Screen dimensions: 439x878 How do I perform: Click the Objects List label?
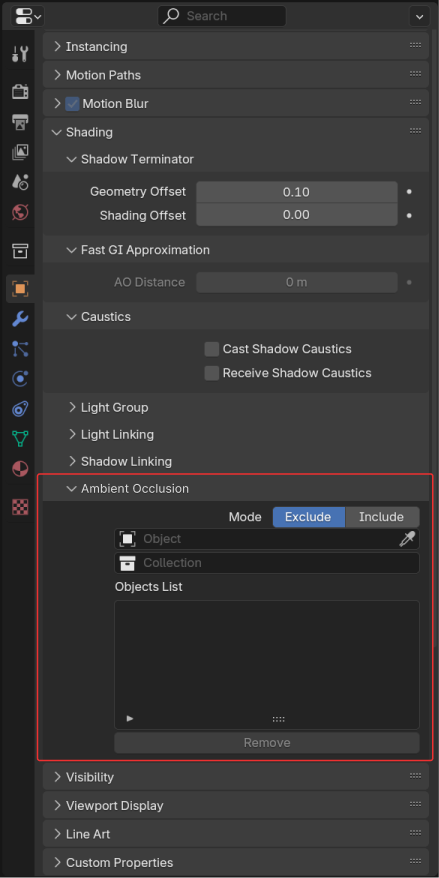pyautogui.click(x=148, y=587)
